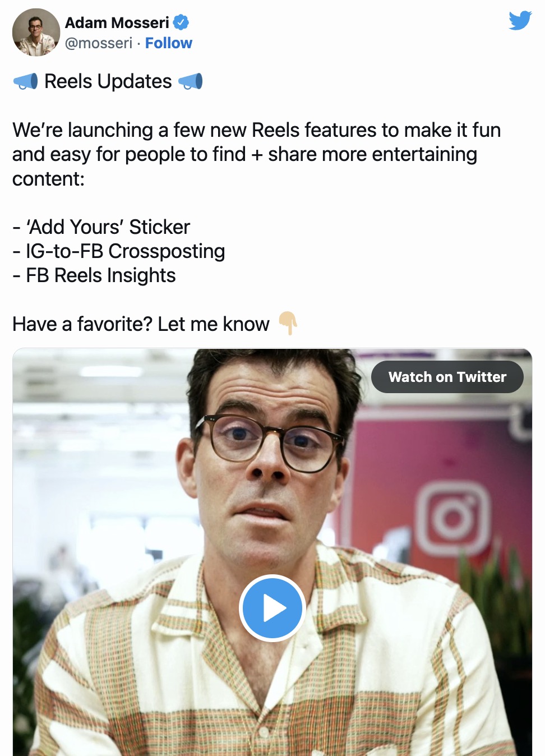Follow the @mosseri account

(x=168, y=43)
